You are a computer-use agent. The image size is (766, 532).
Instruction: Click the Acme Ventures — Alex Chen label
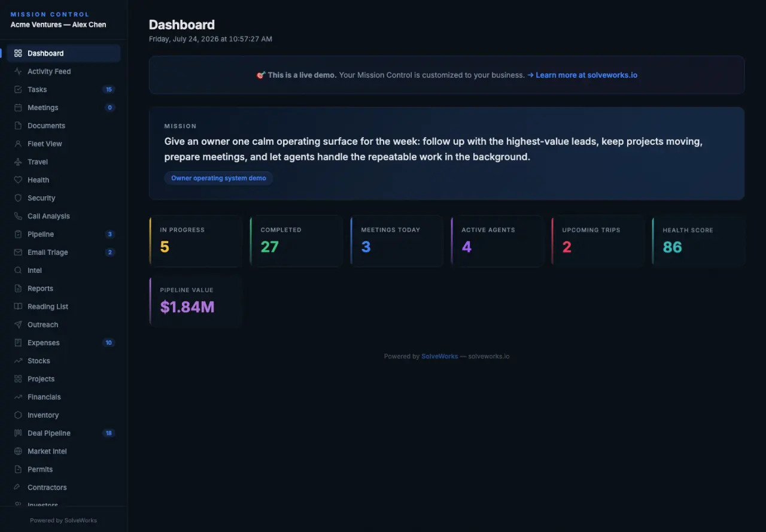59,25
